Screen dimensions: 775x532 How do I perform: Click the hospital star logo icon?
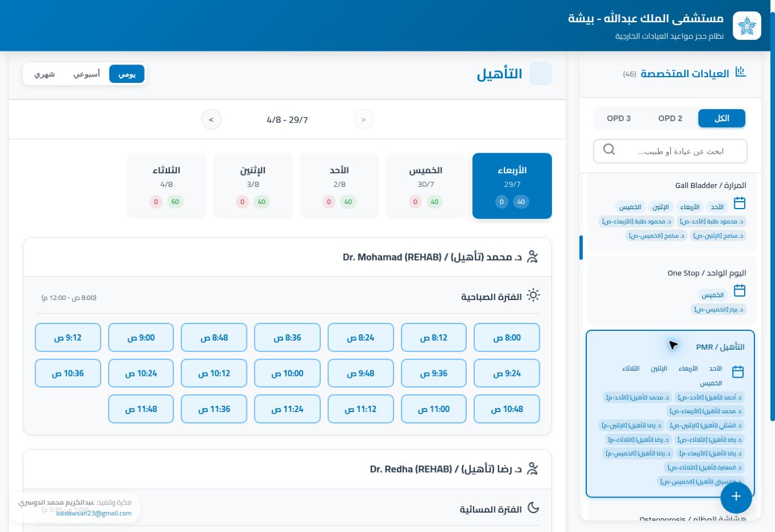point(746,26)
